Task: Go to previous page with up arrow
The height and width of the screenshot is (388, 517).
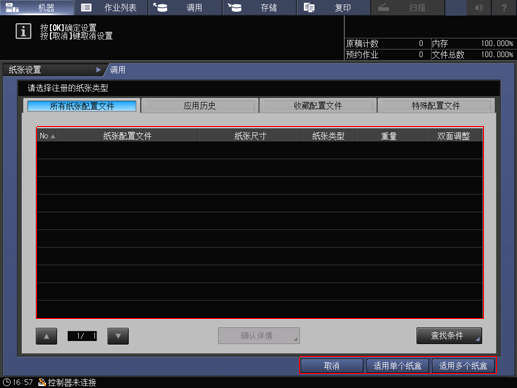Action: pos(46,336)
